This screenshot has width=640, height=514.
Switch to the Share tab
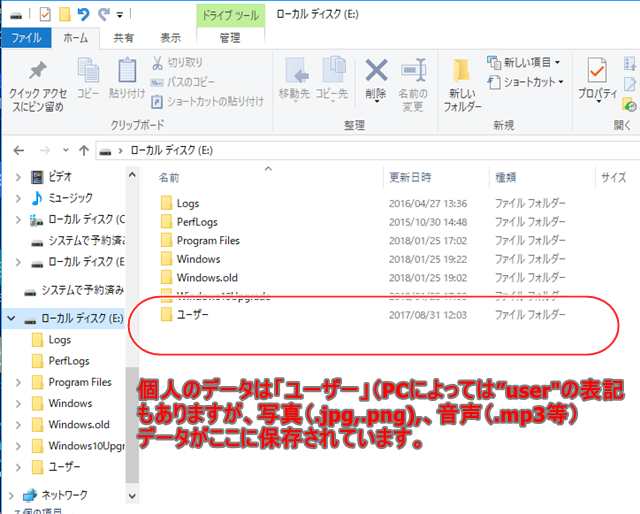tap(123, 38)
